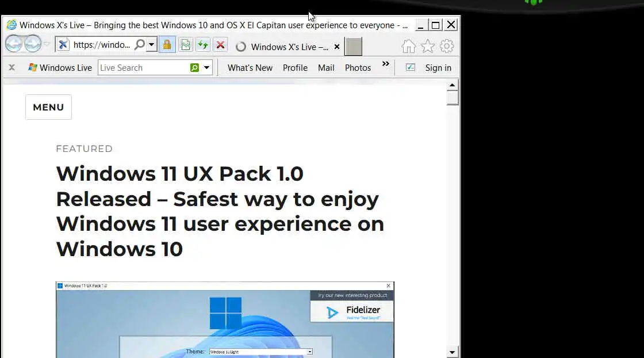Click the site favicon in address bar
This screenshot has width=644, height=358.
tap(63, 44)
